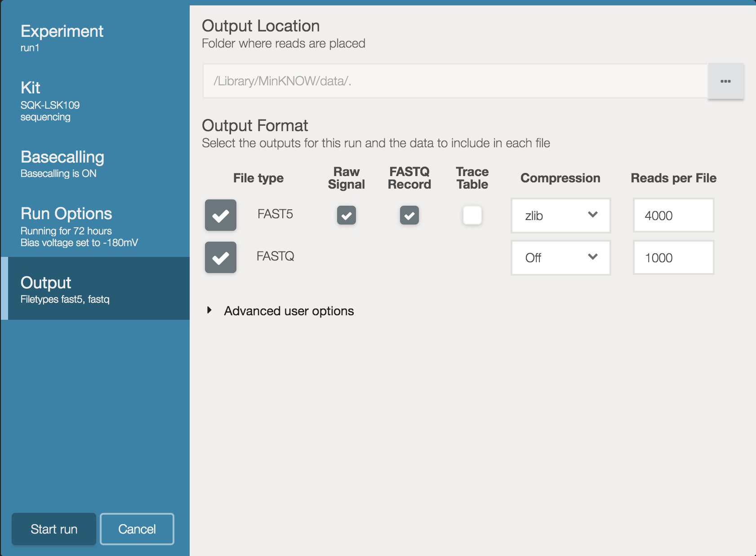The image size is (756, 556).
Task: Click the output location path field
Action: (455, 81)
